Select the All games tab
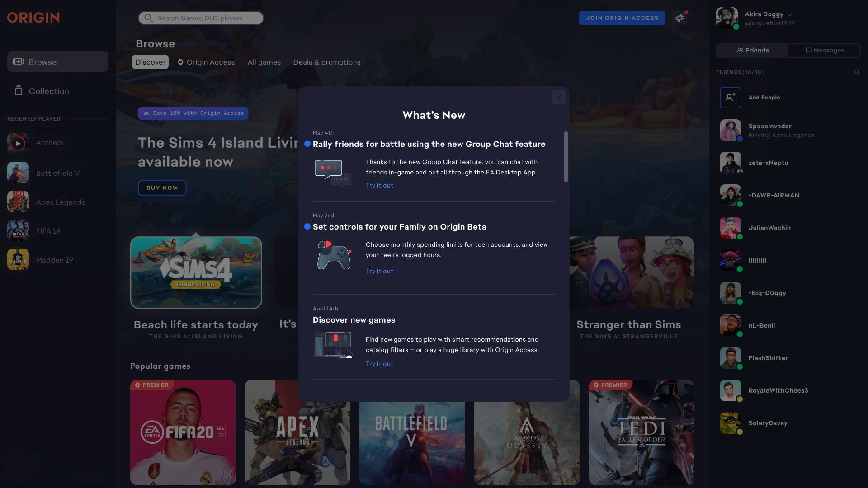Screen dimensions: 868x488 pyautogui.click(x=264, y=62)
